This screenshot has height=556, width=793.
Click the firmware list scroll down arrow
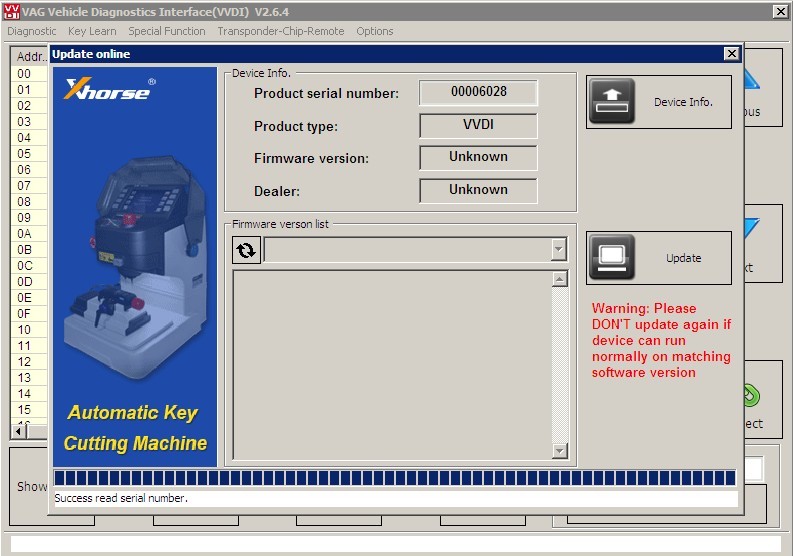pyautogui.click(x=559, y=450)
